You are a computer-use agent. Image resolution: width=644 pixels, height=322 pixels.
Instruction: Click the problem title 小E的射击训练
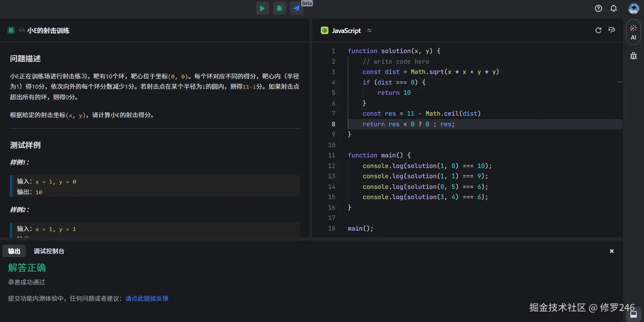(x=48, y=31)
